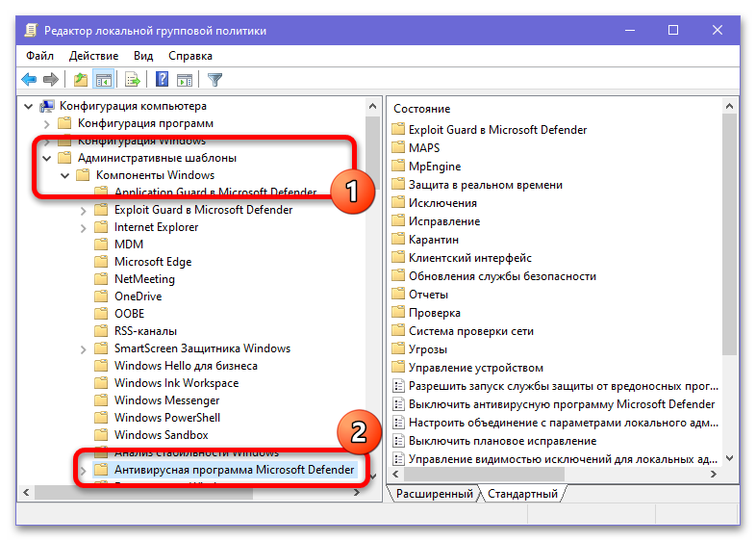Open the Справка menu
756x541 pixels.
pyautogui.click(x=190, y=56)
